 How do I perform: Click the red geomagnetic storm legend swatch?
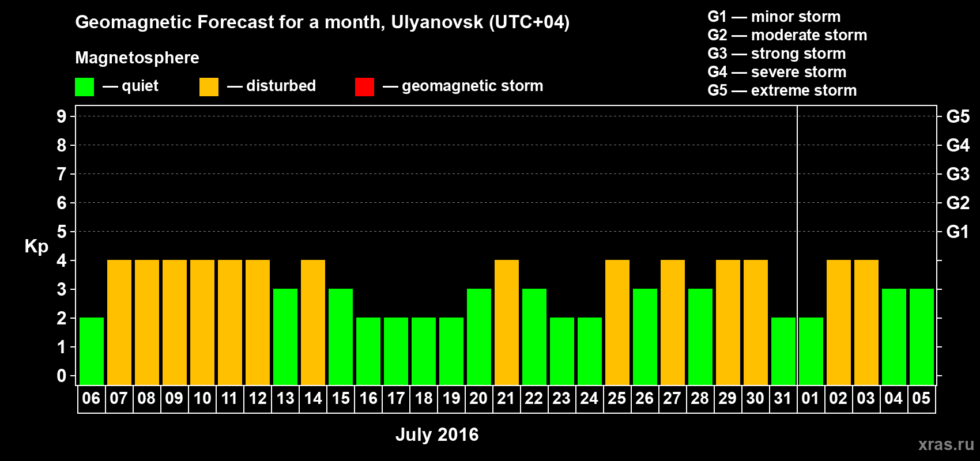click(364, 87)
